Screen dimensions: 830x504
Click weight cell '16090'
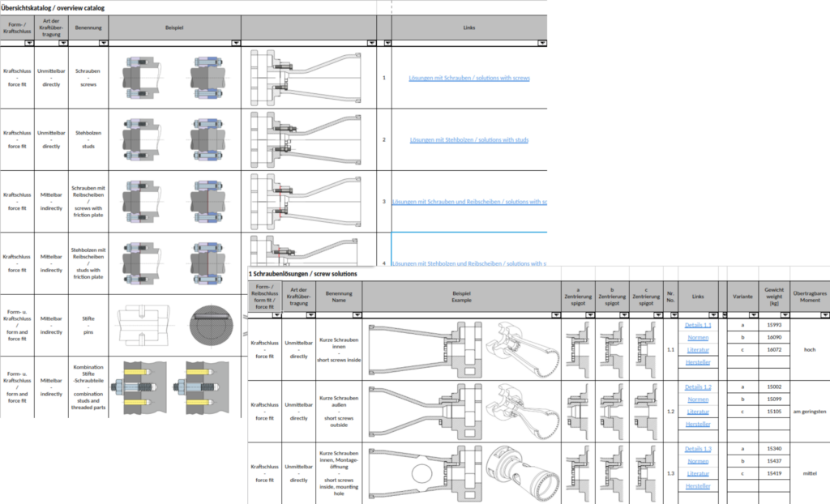coord(774,337)
